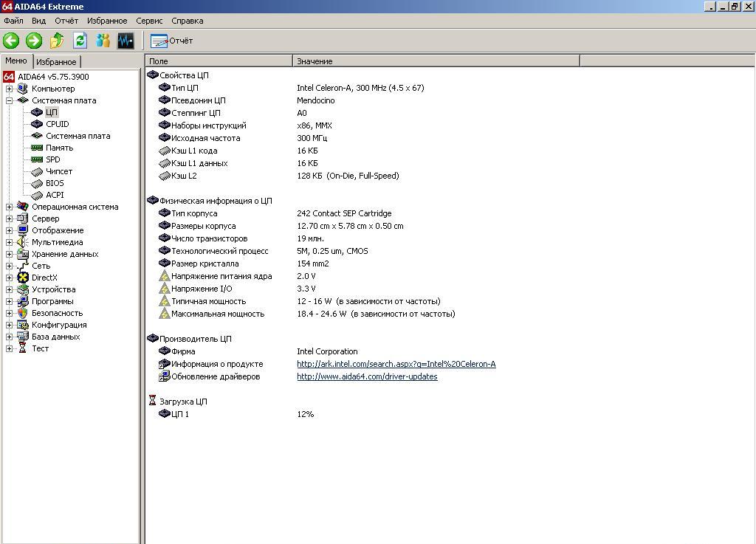Click the Intel Corporation value
The image size is (756, 544).
(327, 352)
